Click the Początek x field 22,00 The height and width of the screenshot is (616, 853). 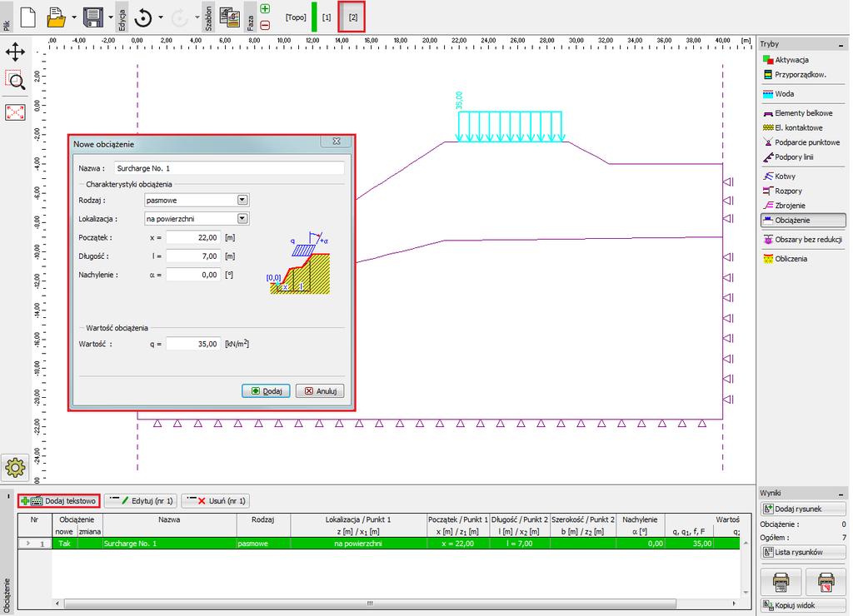193,237
